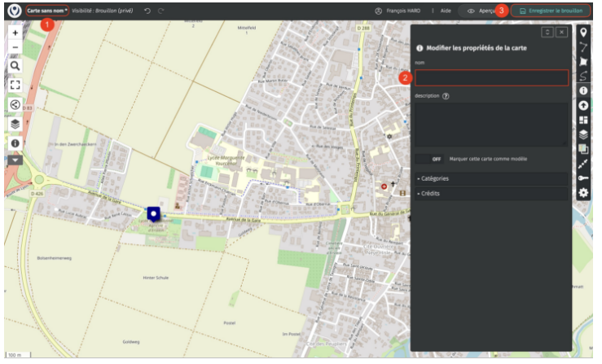Toggle 'Marquer cette carte comme modèle' switch
Image resolution: width=602 pixels, height=364 pixels.
pyautogui.click(x=430, y=159)
